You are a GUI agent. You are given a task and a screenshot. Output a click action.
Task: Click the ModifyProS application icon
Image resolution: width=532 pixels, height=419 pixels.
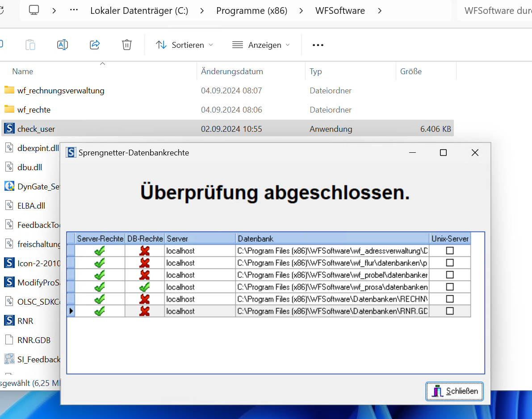(9, 282)
